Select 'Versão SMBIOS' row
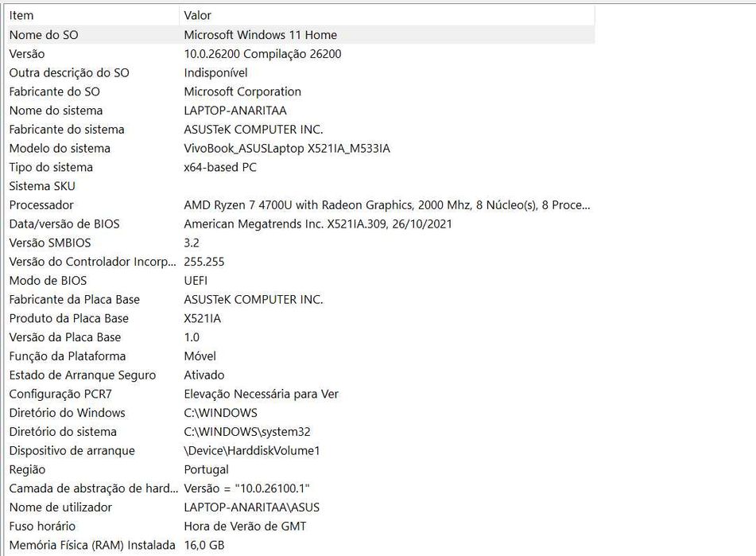This screenshot has height=556, width=756. click(x=300, y=243)
